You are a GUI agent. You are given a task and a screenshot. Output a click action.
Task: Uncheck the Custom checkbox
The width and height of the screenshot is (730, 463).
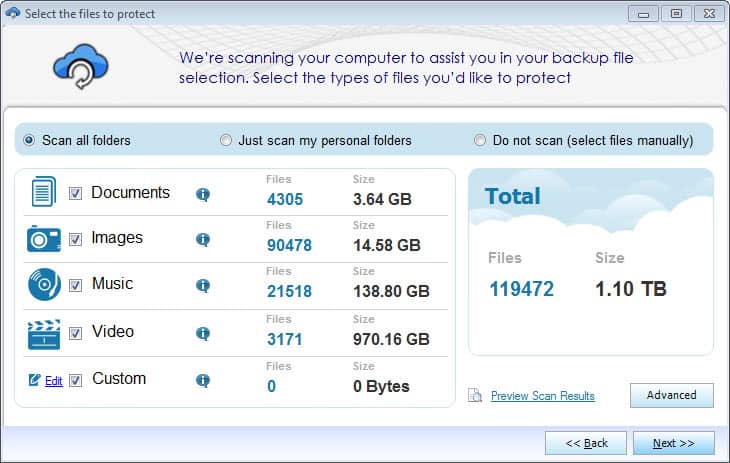75,380
